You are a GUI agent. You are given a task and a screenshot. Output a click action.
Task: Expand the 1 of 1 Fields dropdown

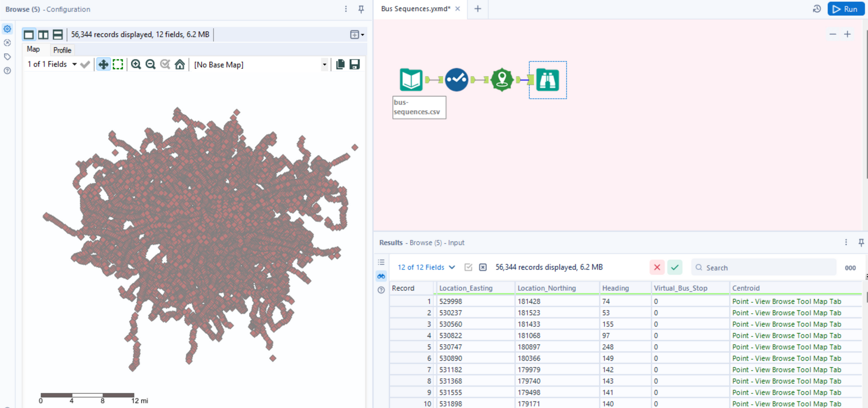click(x=74, y=64)
